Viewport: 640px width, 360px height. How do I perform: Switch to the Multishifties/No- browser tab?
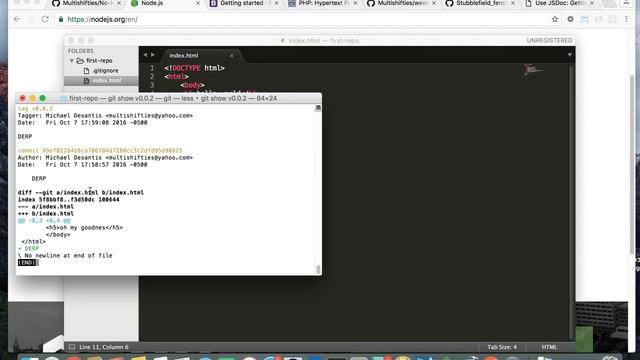coord(85,3)
